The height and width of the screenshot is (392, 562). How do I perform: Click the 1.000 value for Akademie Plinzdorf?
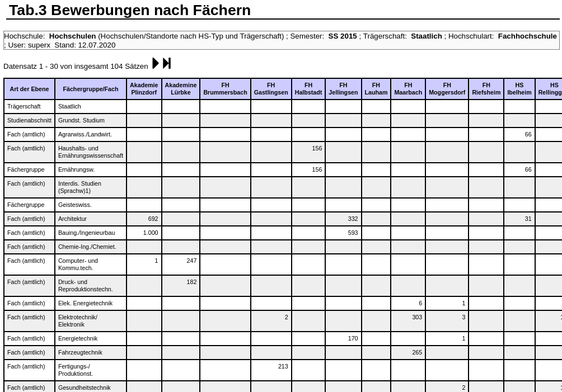click(151, 233)
